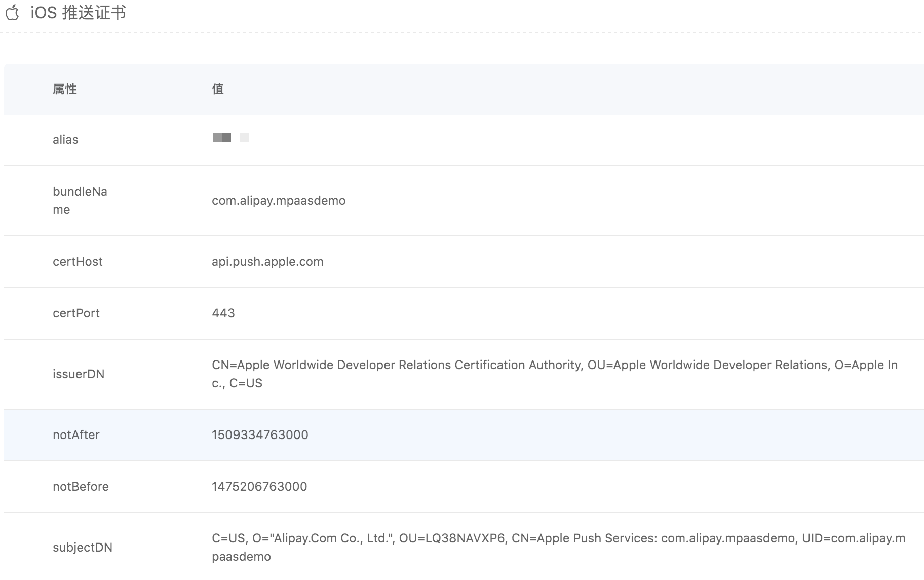Select the issuerDN attribute label
924x580 pixels.
79,374
